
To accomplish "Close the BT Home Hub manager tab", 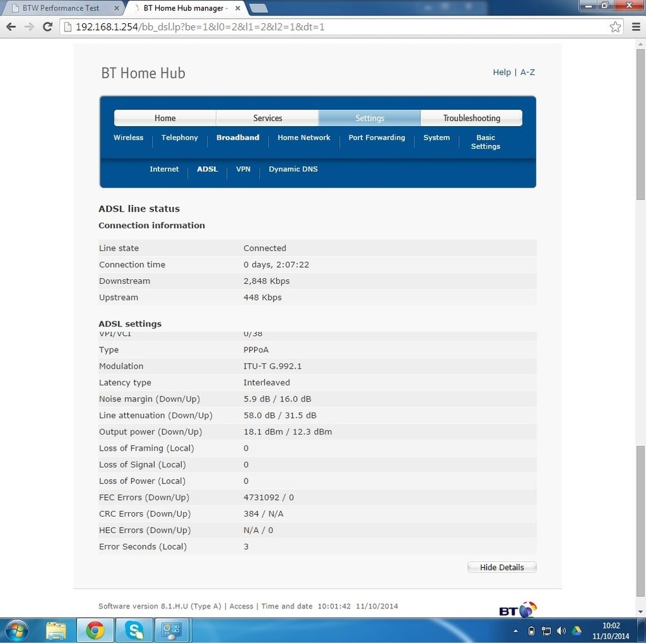I will tap(238, 8).
